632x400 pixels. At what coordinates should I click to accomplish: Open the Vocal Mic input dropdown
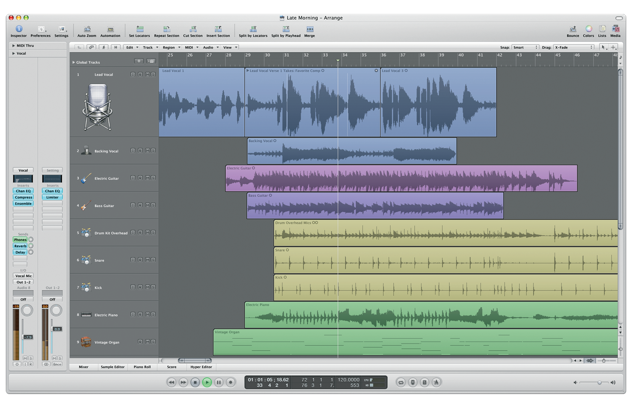tap(23, 276)
